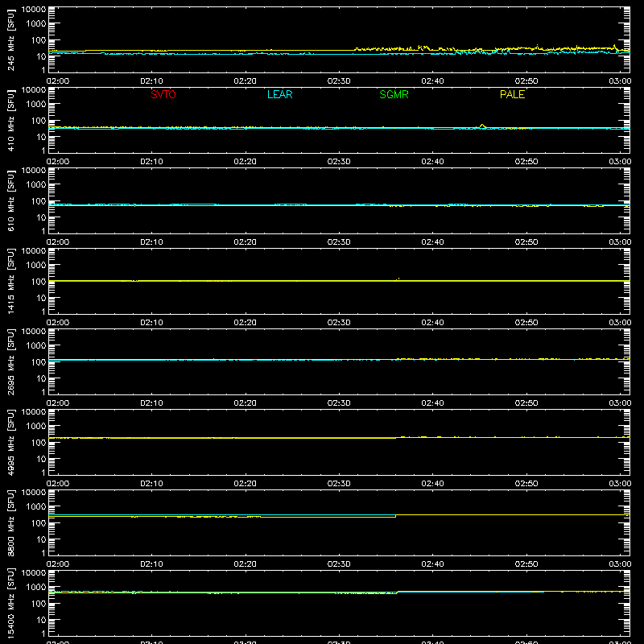The width and height of the screenshot is (644, 644).
Task: Click 02:30 tick label under 245 MHz panel
Action: (339, 81)
